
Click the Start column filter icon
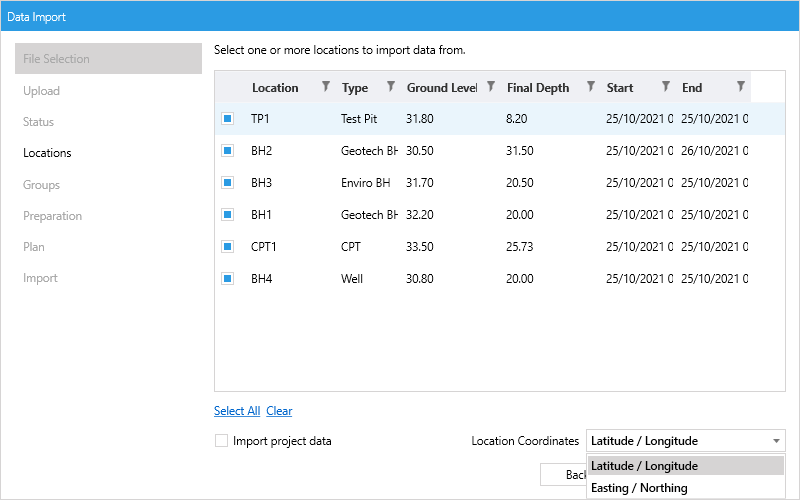click(x=666, y=87)
